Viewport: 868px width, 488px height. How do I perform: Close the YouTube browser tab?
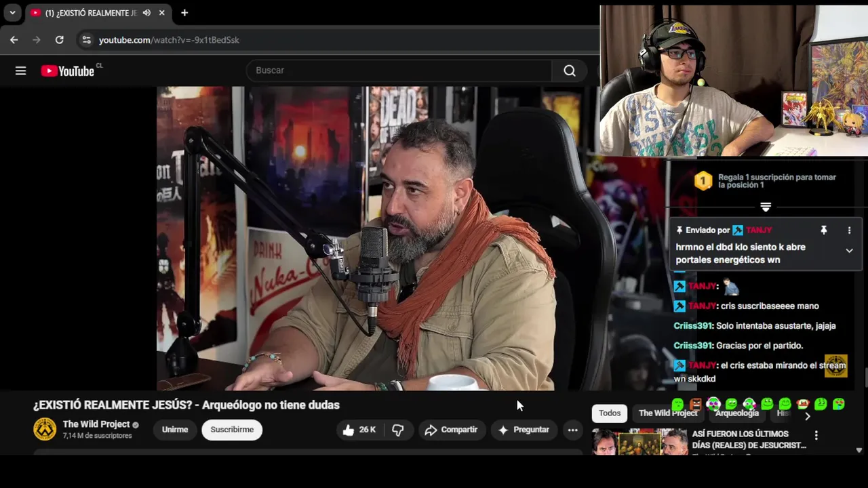point(161,13)
